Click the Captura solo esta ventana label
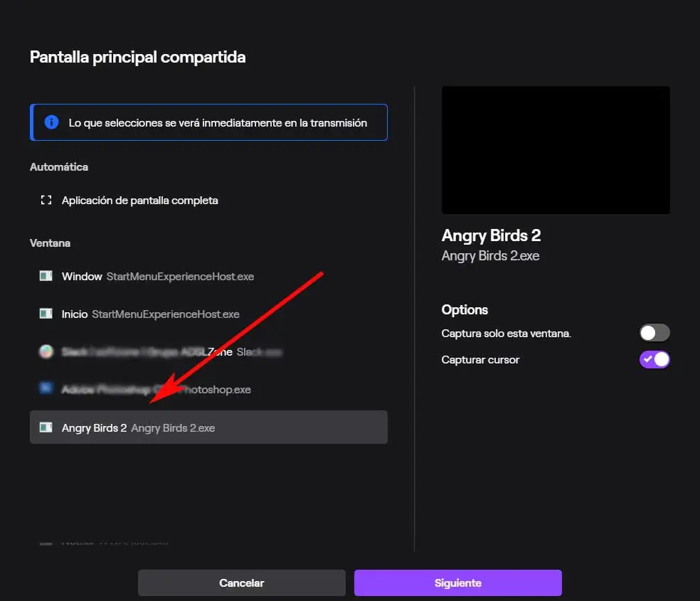The height and width of the screenshot is (601, 700). pyautogui.click(x=507, y=334)
